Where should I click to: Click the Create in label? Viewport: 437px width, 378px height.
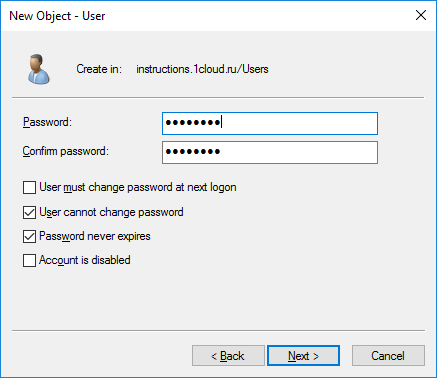[x=99, y=69]
